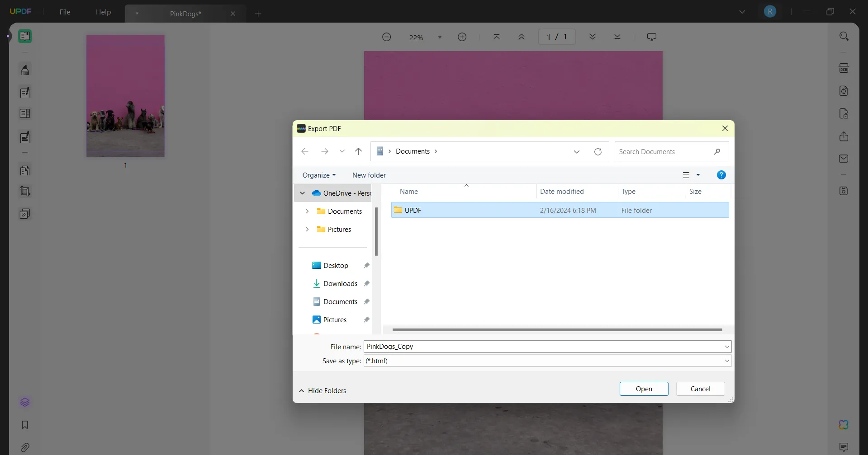Unpin Desktop from Quick access

367,266
